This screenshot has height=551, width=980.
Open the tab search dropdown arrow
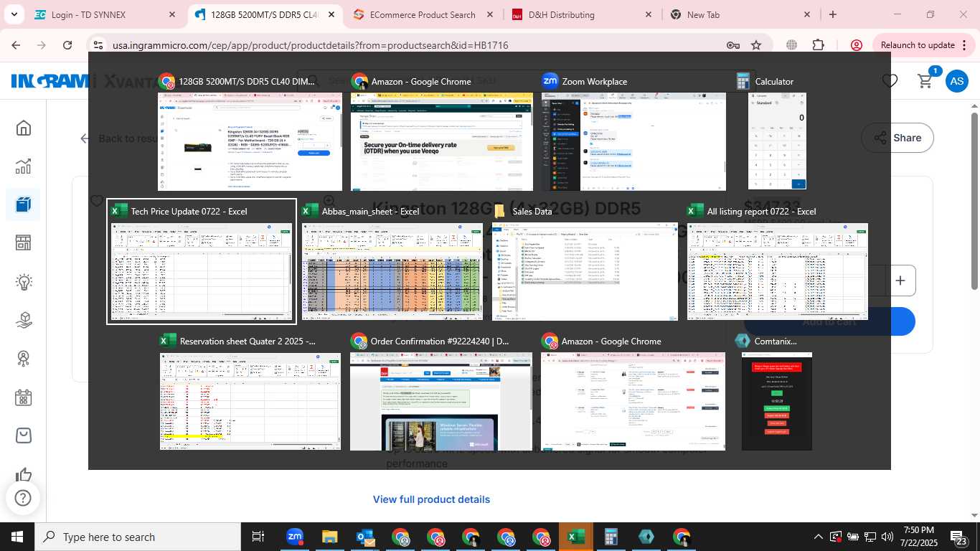click(x=14, y=14)
